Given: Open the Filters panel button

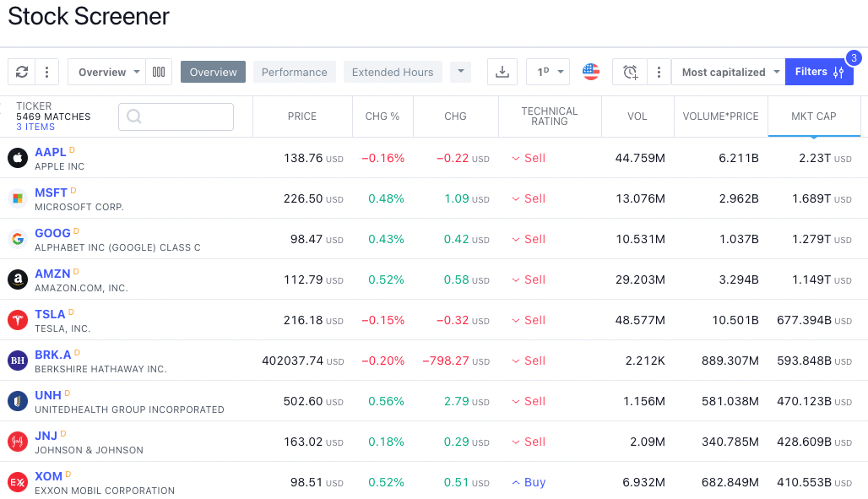Looking at the screenshot, I should pos(819,72).
